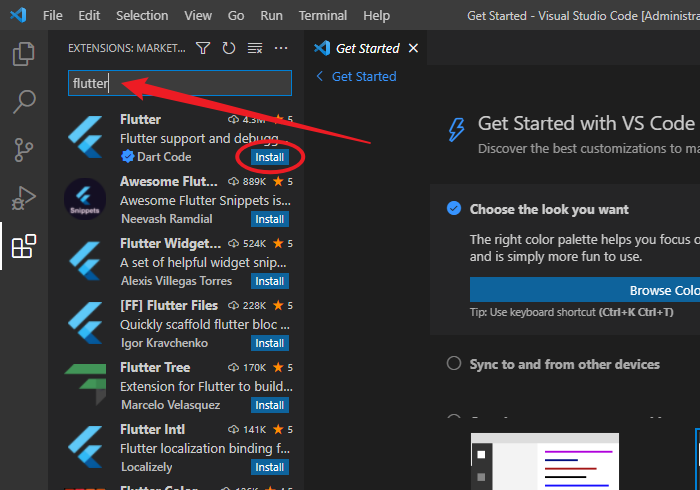Open the Edit menu
This screenshot has width=700, height=490.
(x=89, y=16)
